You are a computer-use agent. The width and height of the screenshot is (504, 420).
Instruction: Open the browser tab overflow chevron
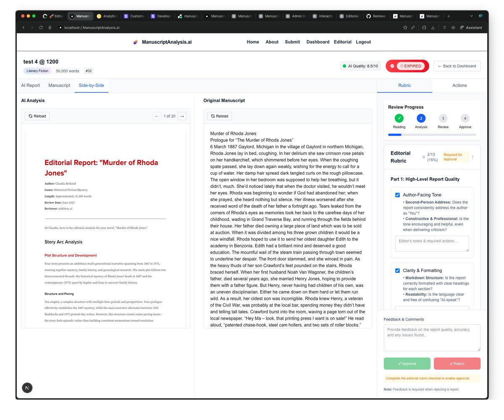tap(472, 16)
